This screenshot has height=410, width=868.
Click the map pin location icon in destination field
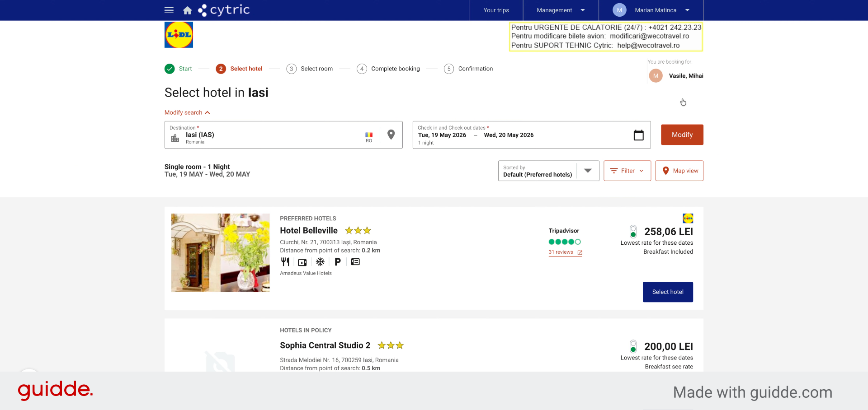(391, 135)
